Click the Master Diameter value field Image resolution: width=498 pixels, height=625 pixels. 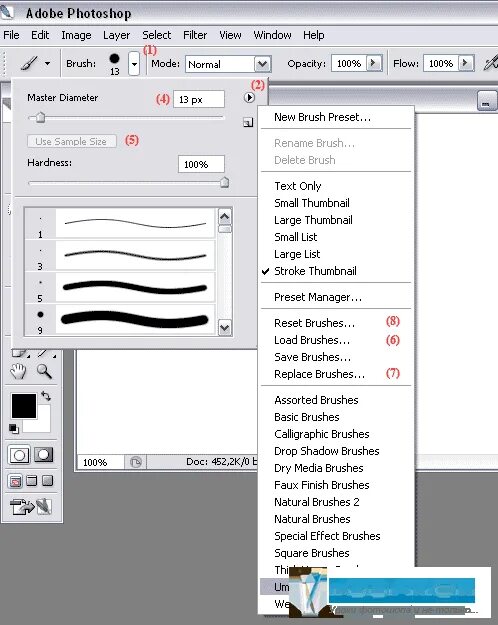199,99
